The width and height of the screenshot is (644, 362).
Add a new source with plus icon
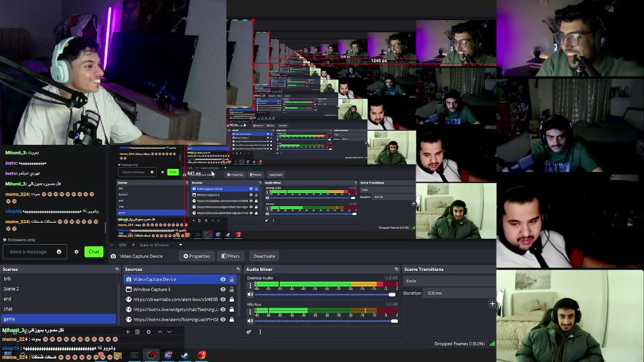(x=128, y=332)
